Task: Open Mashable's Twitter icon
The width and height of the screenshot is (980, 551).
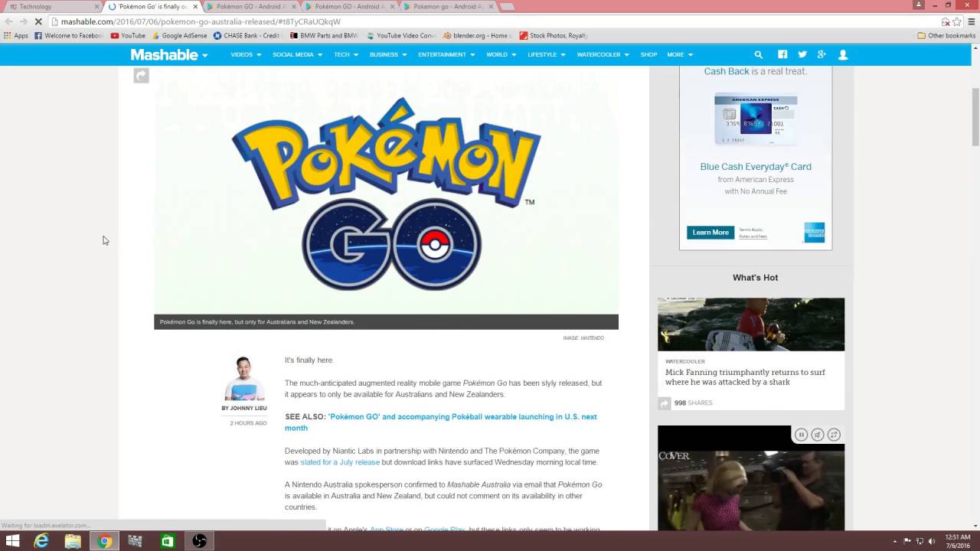Action: point(802,55)
